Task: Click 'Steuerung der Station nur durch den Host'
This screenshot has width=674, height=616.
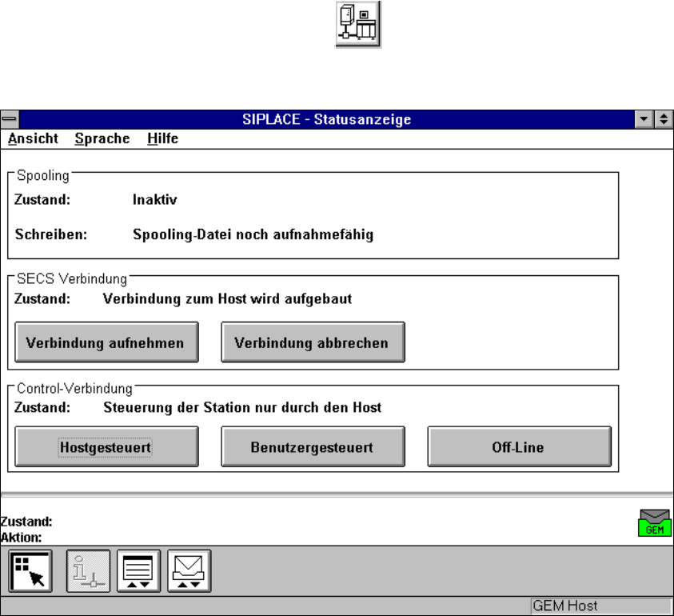Action: pos(242,407)
